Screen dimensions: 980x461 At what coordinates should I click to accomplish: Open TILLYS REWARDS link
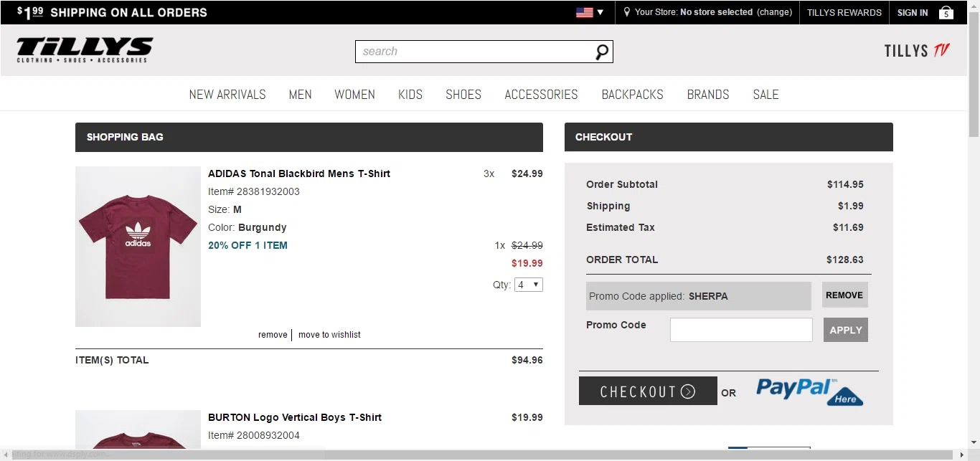tap(844, 12)
